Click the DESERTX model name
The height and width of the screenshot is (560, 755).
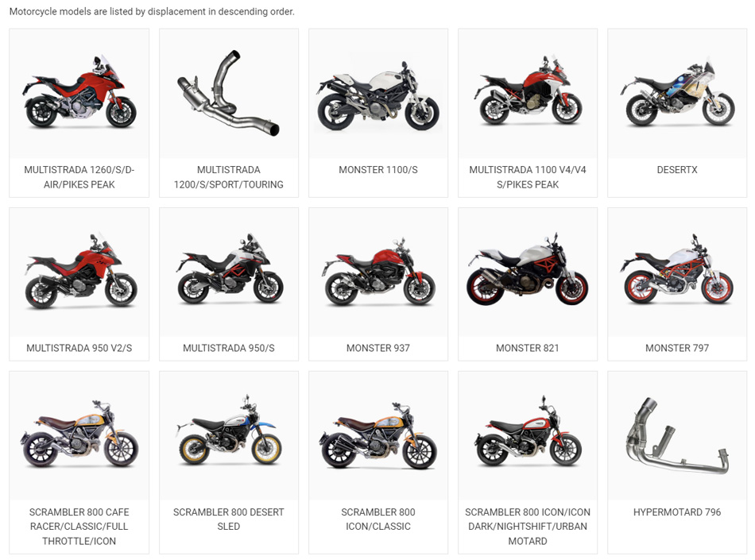pyautogui.click(x=677, y=170)
